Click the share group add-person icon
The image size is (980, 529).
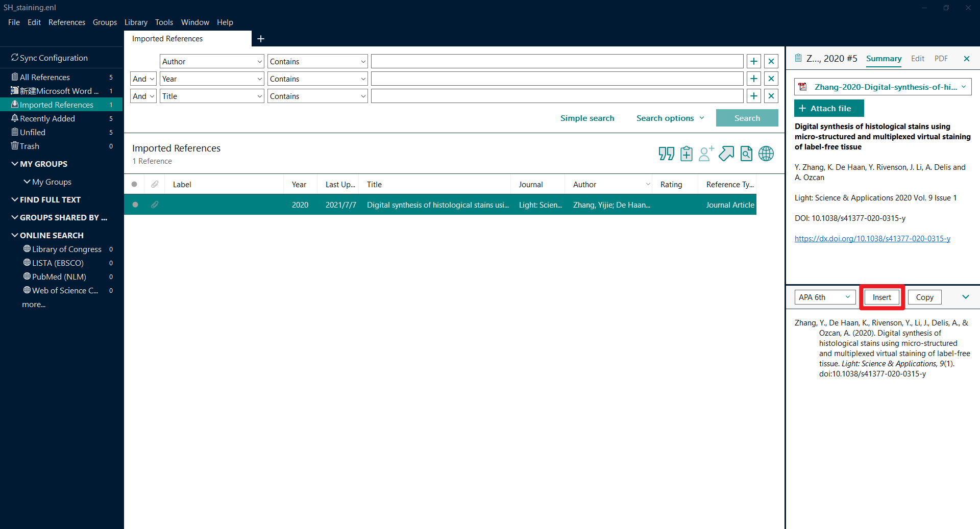tap(706, 154)
